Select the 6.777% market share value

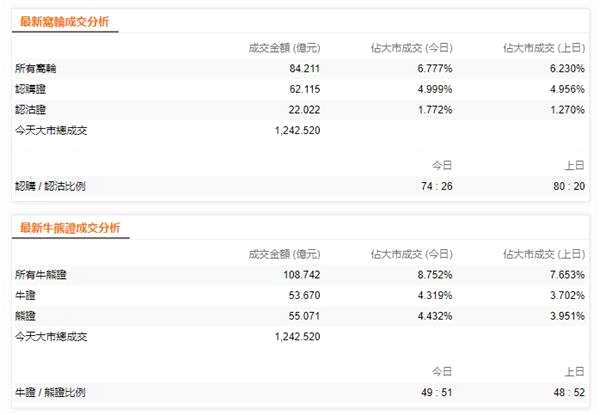tap(433, 69)
